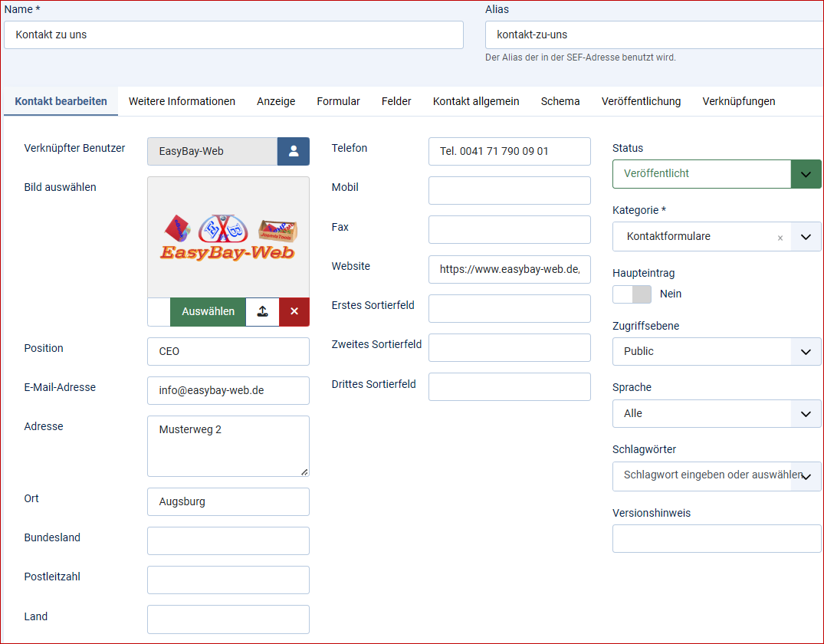Click the EasyBay-Web logo preview image
Image resolution: width=824 pixels, height=644 pixels.
228,238
